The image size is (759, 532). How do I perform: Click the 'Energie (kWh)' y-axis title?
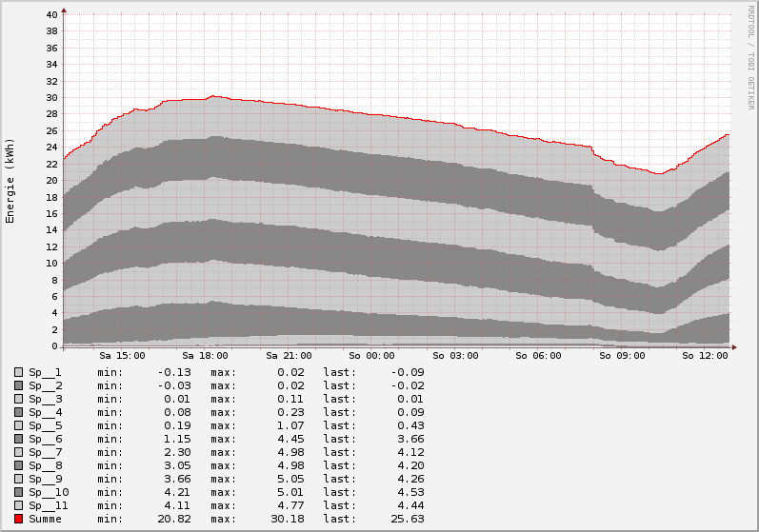pos(10,181)
